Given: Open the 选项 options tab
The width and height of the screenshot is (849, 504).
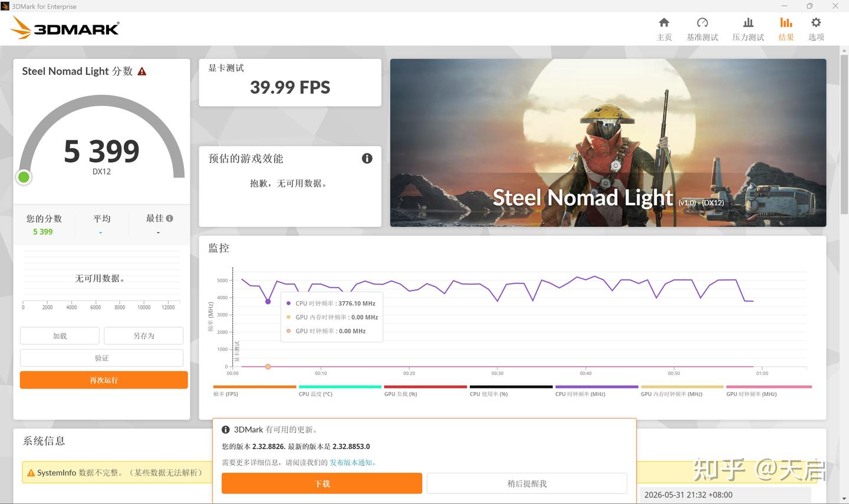Looking at the screenshot, I should pos(816,29).
